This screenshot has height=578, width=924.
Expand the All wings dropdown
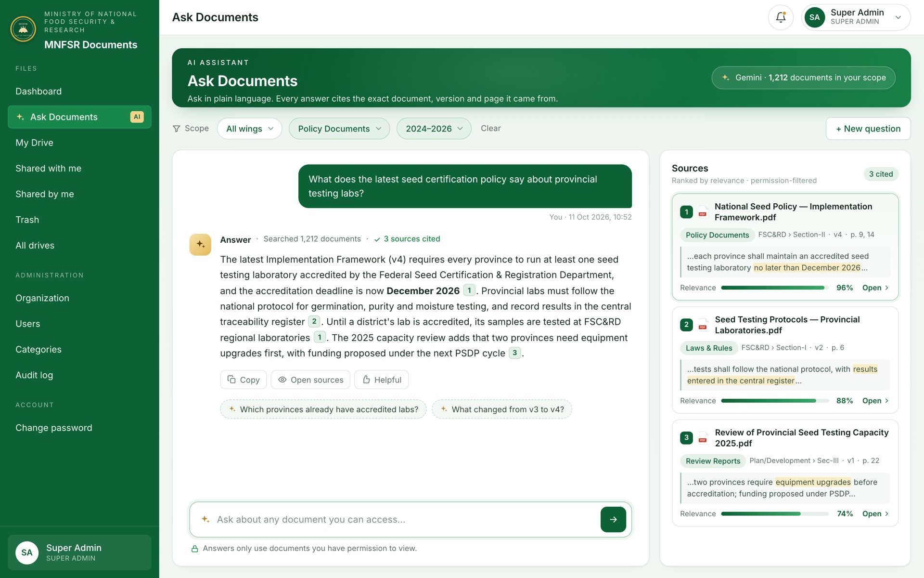[249, 129]
